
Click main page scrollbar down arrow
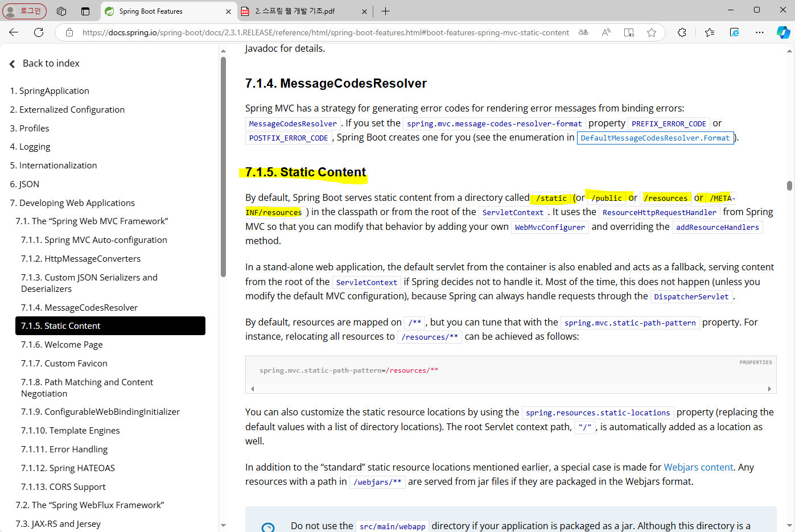click(x=789, y=525)
